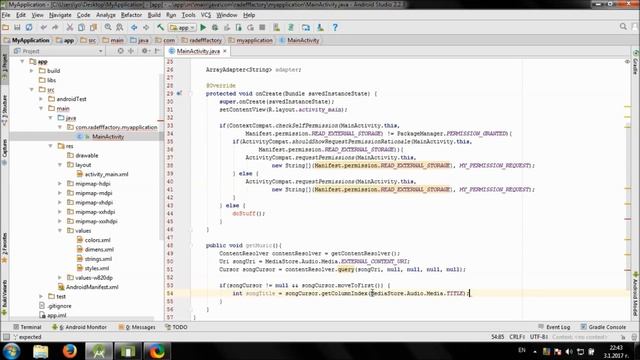Viewport: 640px width, 360px height.
Task: Open the Windows Start menu
Action: click(x=11, y=351)
